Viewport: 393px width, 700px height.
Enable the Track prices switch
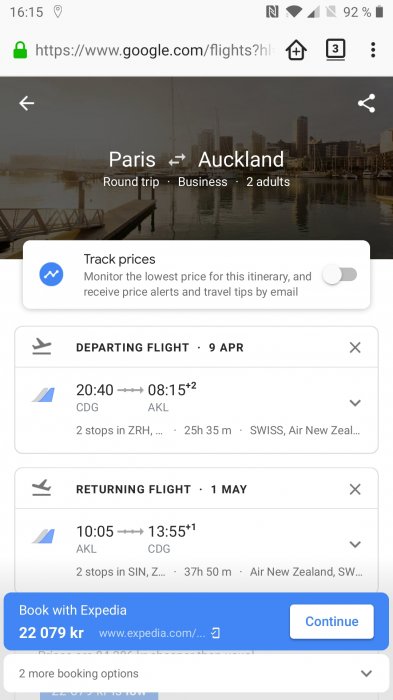[340, 275]
